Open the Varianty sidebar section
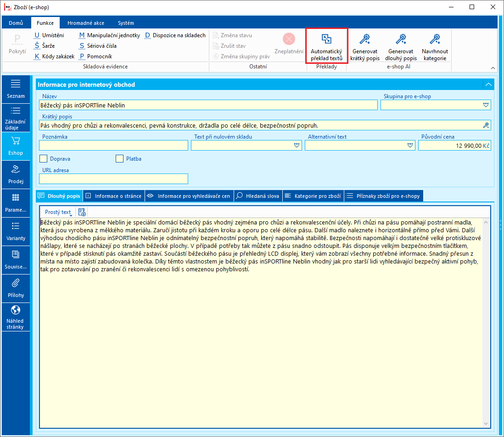504x437 pixels. tap(16, 232)
